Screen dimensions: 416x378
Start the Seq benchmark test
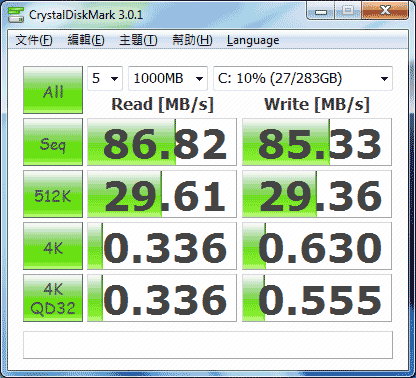53,142
